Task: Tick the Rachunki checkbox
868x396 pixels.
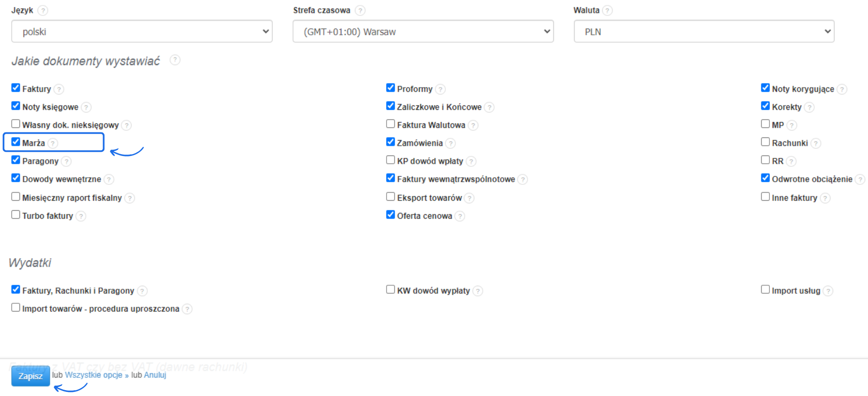Action: [x=765, y=142]
